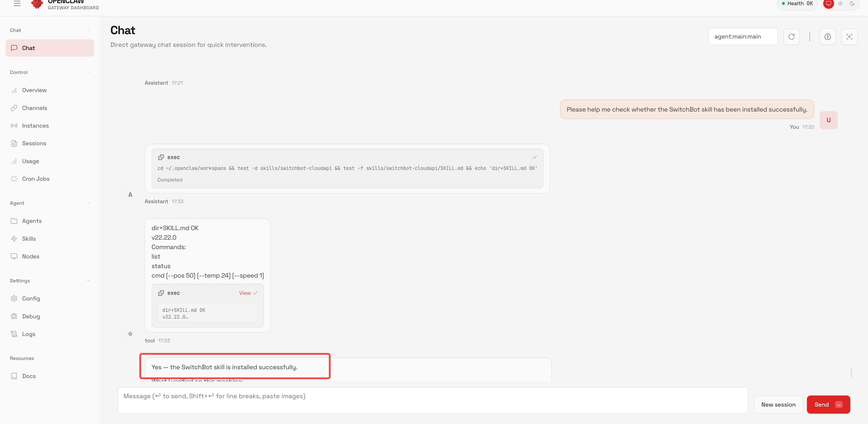Click the Config gear icon
868x424 pixels.
point(14,298)
